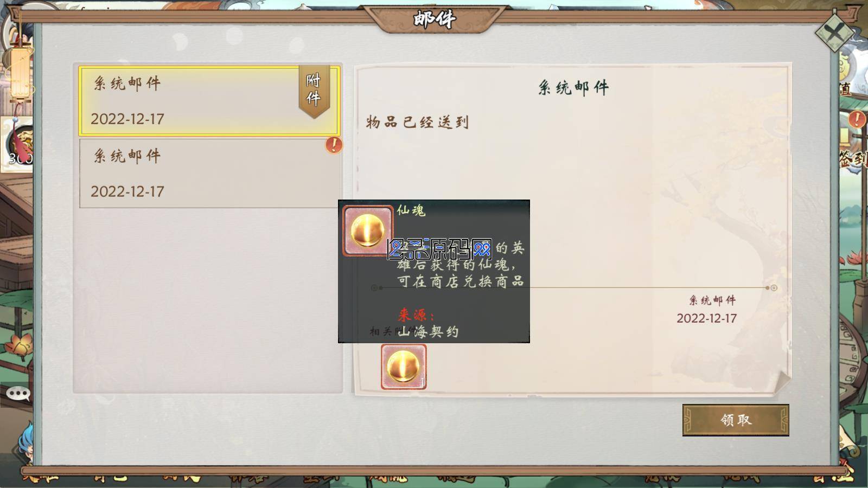The height and width of the screenshot is (488, 868).
Task: Open the second 系统邮件 entry
Action: (209, 173)
